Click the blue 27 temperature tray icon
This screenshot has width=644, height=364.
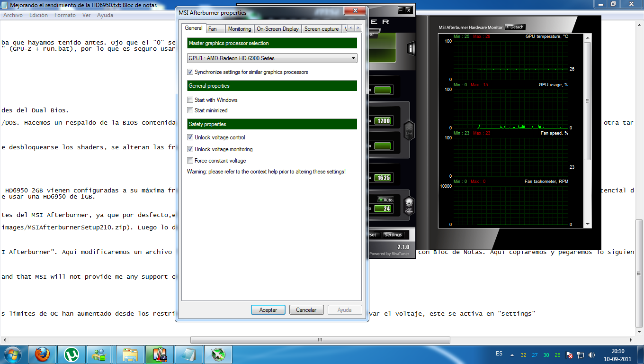535,355
